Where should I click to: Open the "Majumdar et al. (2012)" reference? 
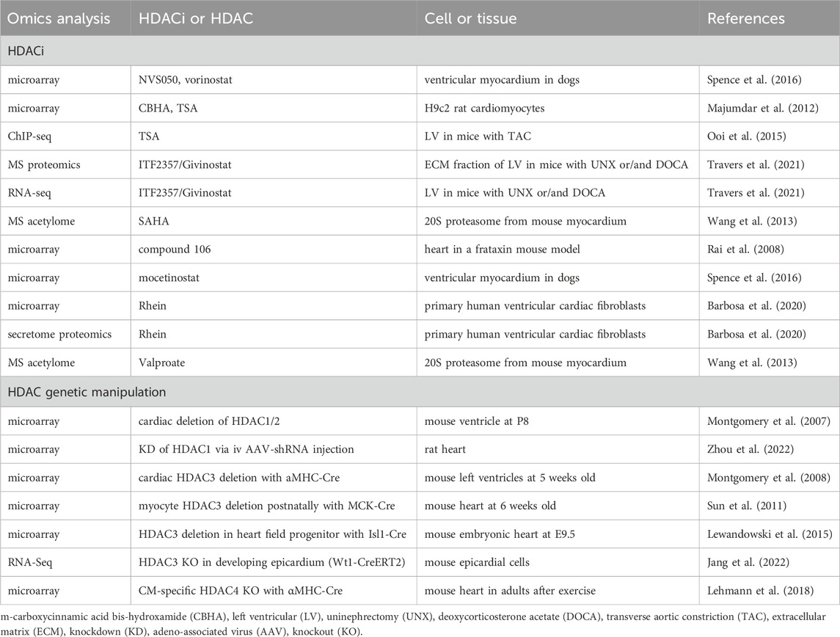pos(763,108)
